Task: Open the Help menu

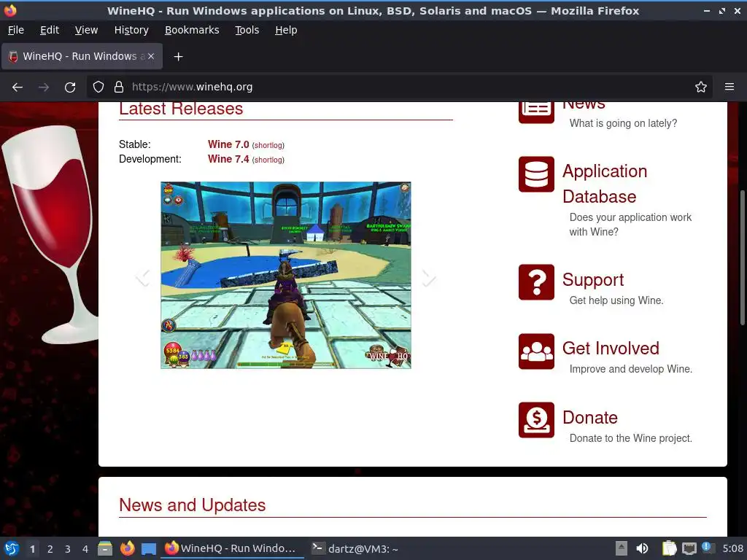Action: click(286, 30)
